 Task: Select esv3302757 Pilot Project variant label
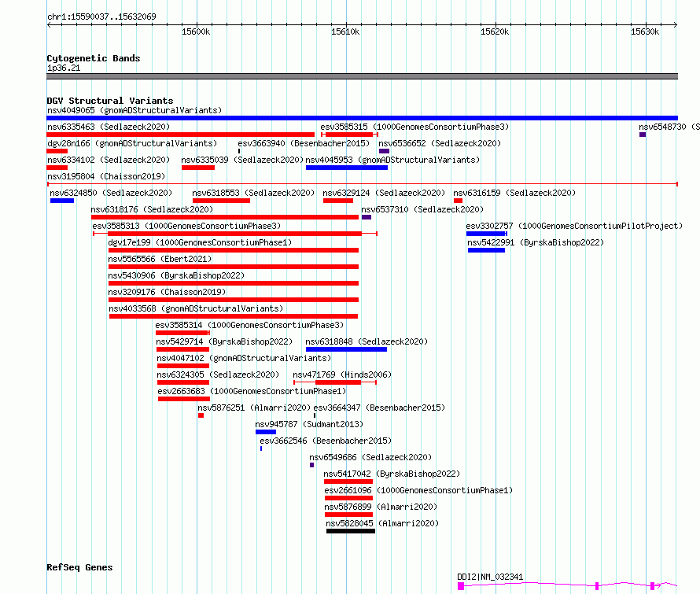click(x=574, y=226)
